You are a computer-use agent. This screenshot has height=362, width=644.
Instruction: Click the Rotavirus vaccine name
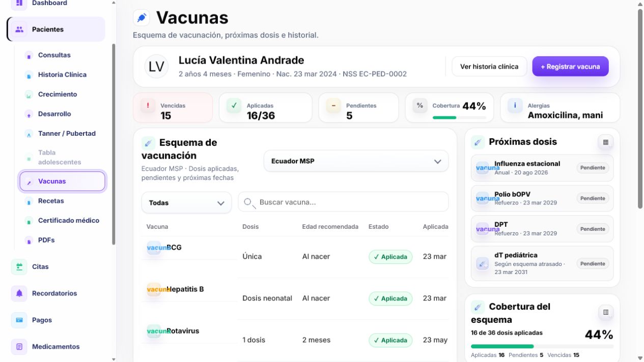[x=183, y=331]
